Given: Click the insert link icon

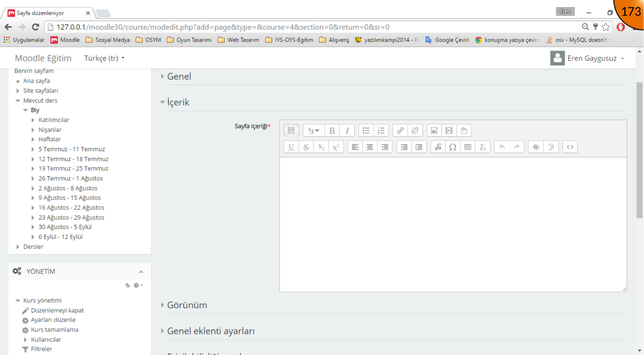Looking at the screenshot, I should [x=400, y=130].
